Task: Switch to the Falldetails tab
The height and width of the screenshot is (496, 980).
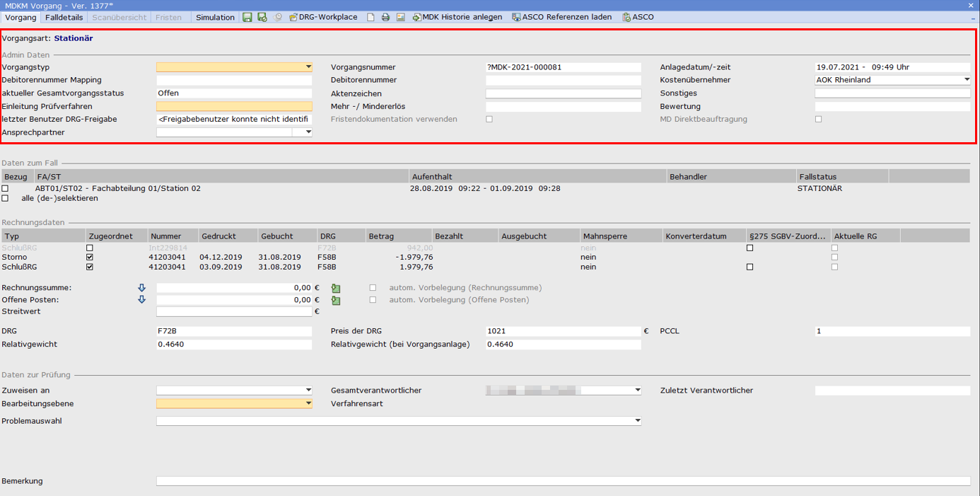Action: [x=64, y=17]
